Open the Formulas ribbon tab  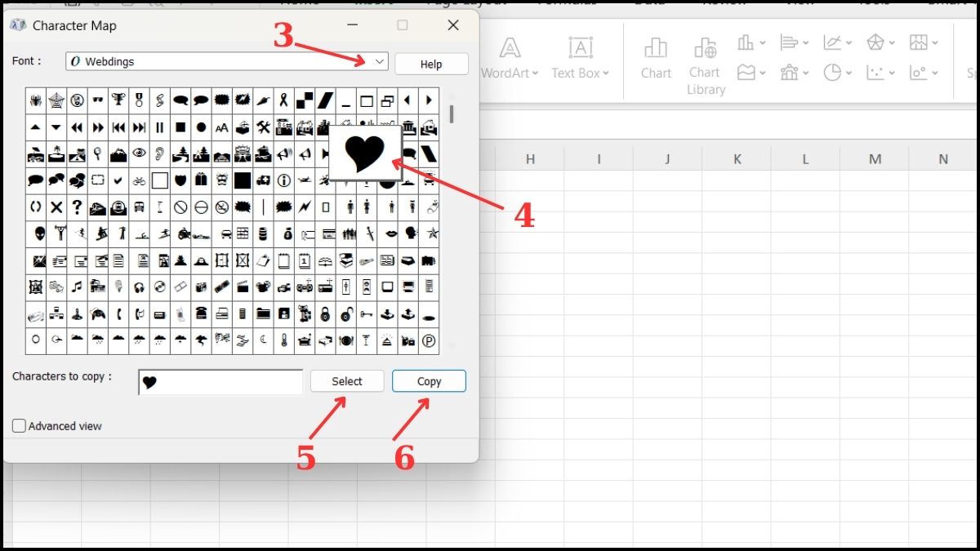coord(563,4)
